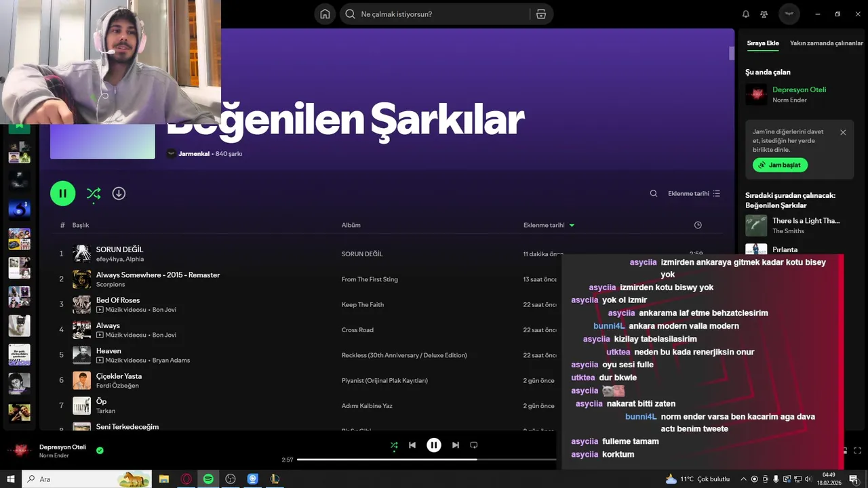868x488 pixels.
Task: Toggle full screen icon at player bar edge
Action: [858, 451]
